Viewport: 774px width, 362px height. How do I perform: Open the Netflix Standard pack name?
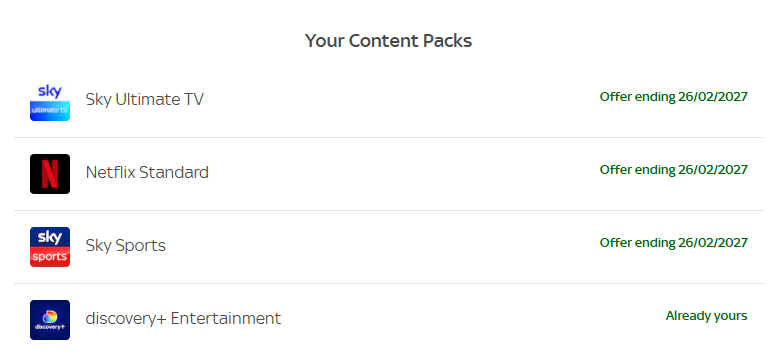click(x=147, y=172)
